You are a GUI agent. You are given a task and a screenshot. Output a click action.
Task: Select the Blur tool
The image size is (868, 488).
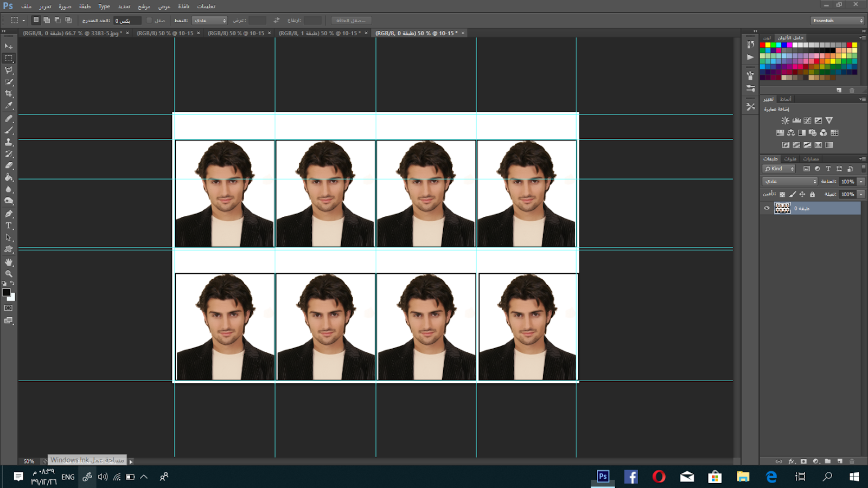[x=9, y=189]
